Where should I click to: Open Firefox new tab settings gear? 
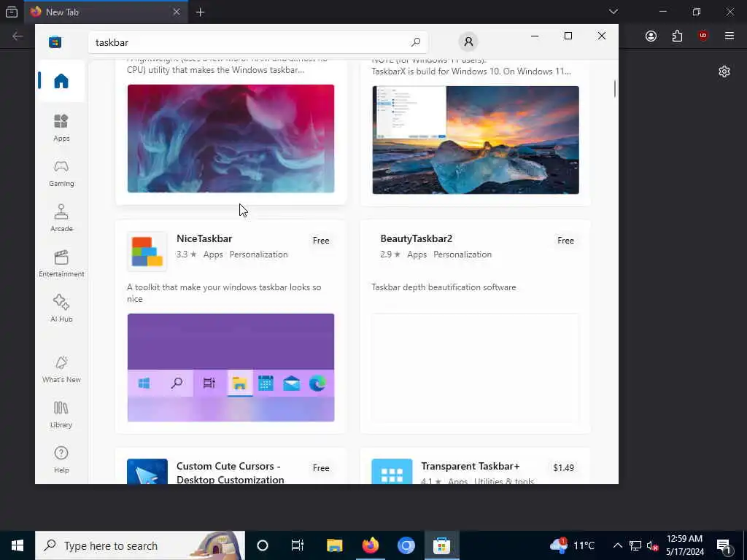click(x=724, y=71)
